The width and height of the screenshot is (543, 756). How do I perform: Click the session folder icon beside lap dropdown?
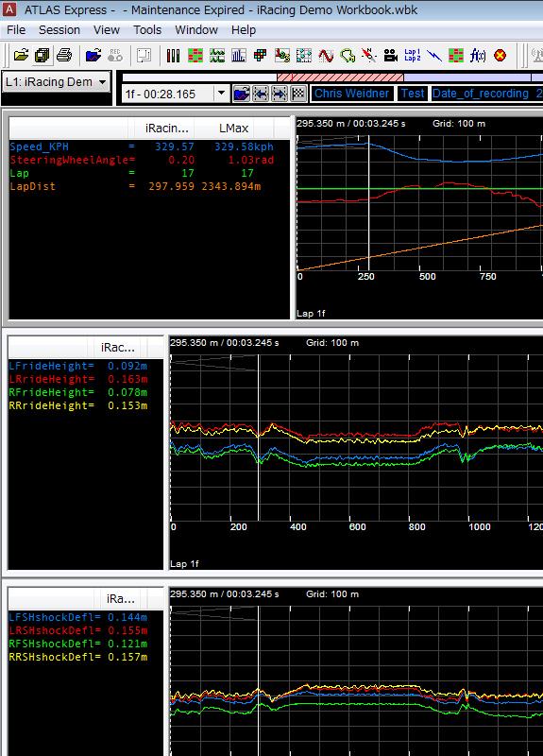pyautogui.click(x=241, y=94)
